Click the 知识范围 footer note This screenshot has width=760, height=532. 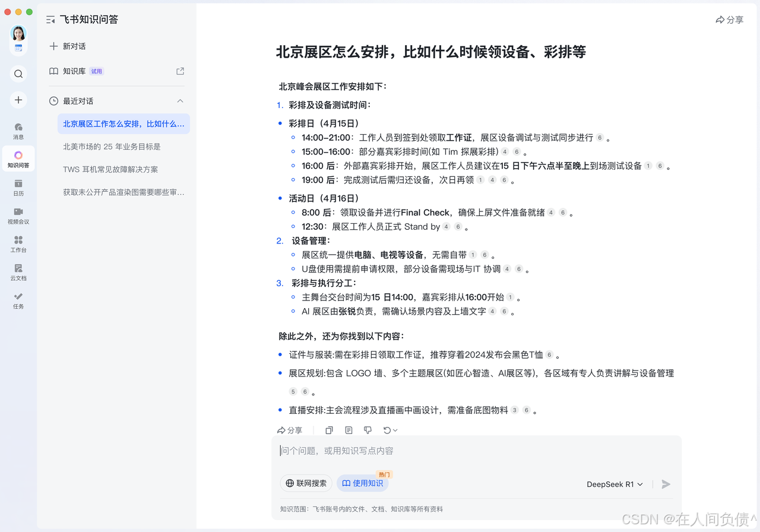(361, 509)
